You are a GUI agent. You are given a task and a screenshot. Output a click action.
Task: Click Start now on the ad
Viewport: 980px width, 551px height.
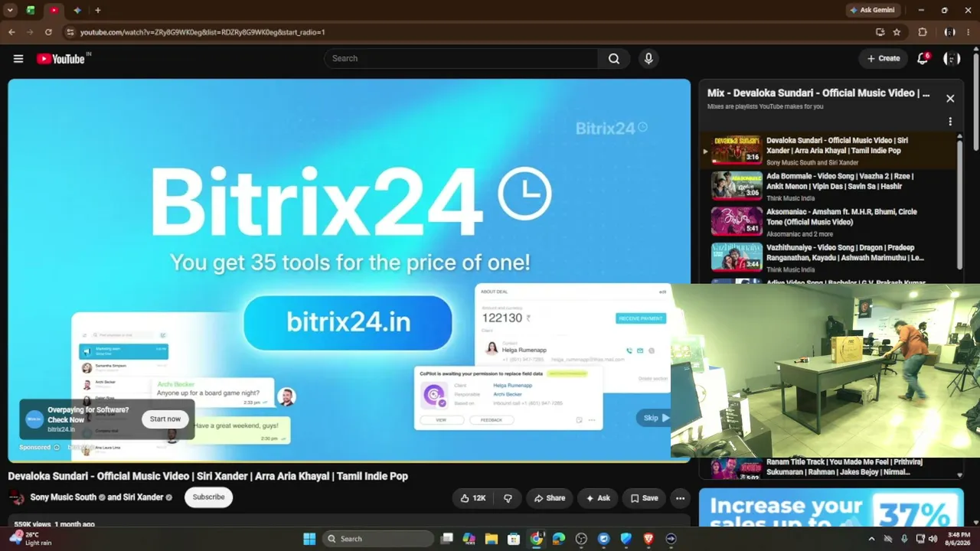(165, 419)
